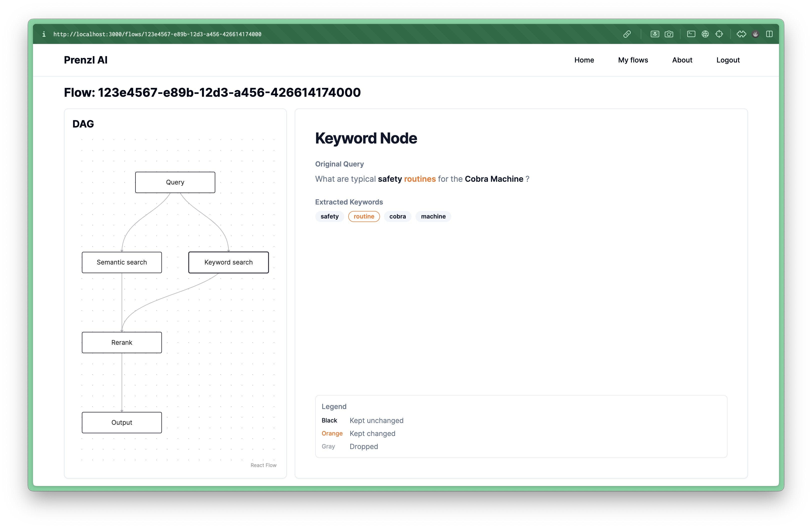Select the Query node in the DAG
The height and width of the screenshot is (528, 812).
click(x=175, y=182)
